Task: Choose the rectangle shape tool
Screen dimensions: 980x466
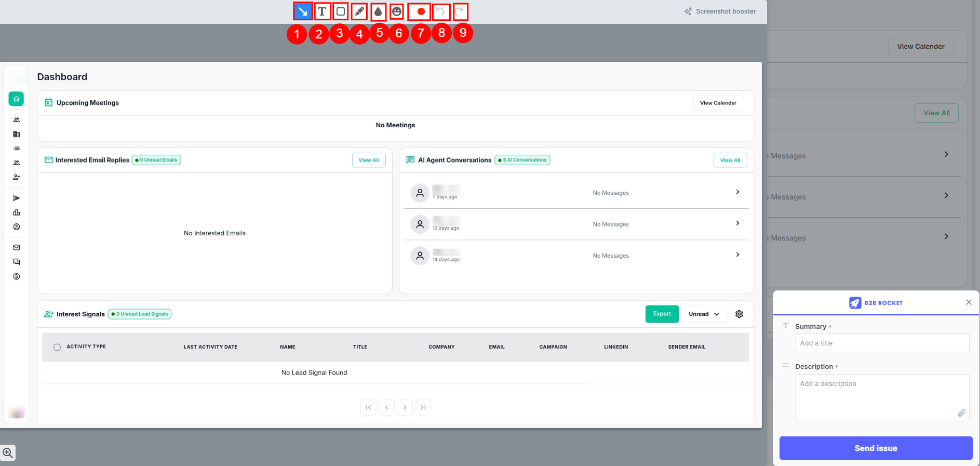Action: 341,11
